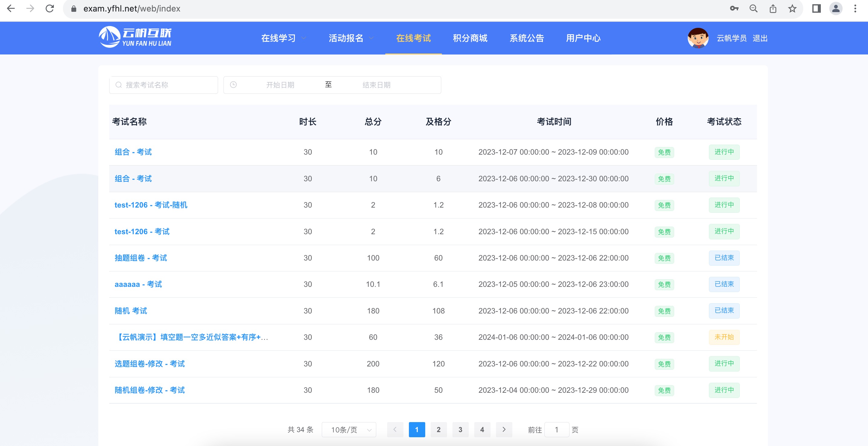Log out with 退出
The height and width of the screenshot is (446, 868).
coord(760,38)
